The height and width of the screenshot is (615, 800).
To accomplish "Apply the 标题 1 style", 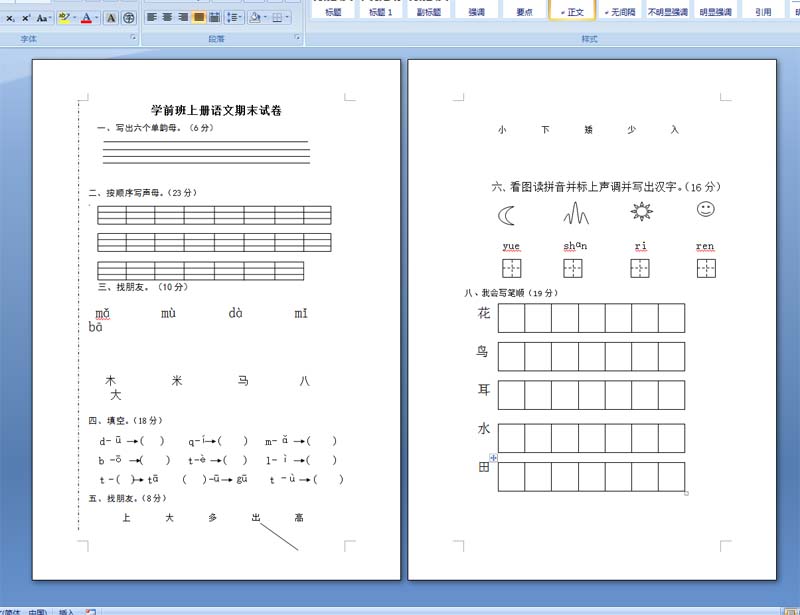I will pyautogui.click(x=381, y=10).
